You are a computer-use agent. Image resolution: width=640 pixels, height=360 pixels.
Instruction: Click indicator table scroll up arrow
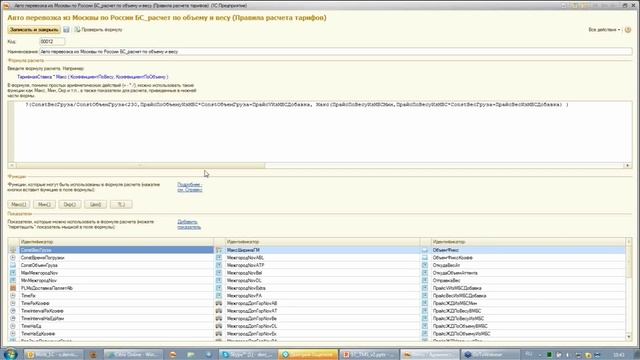click(x=629, y=242)
